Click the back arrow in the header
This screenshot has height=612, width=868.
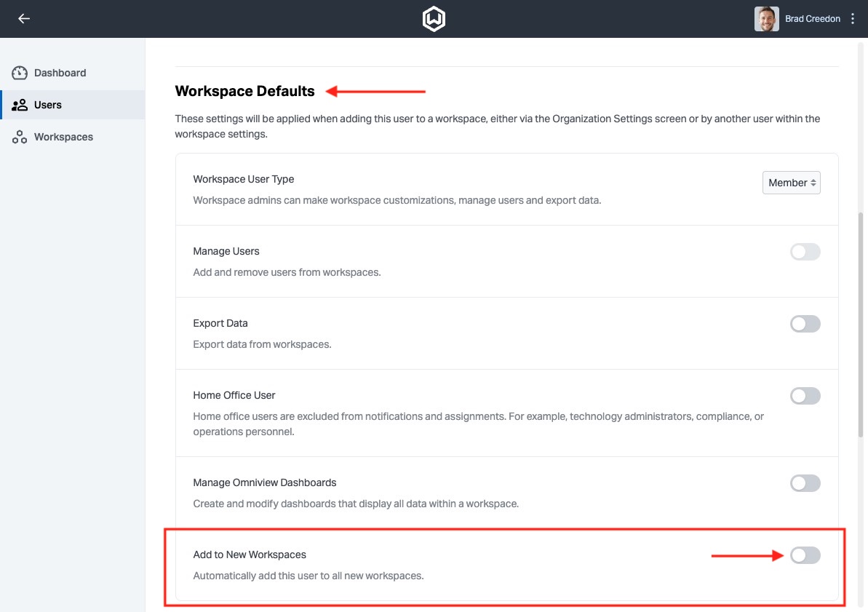(x=24, y=19)
